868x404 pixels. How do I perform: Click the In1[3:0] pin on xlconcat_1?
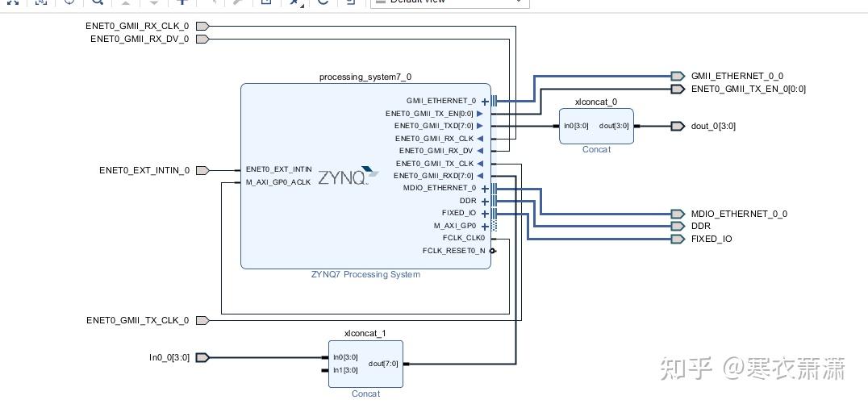[x=344, y=370]
